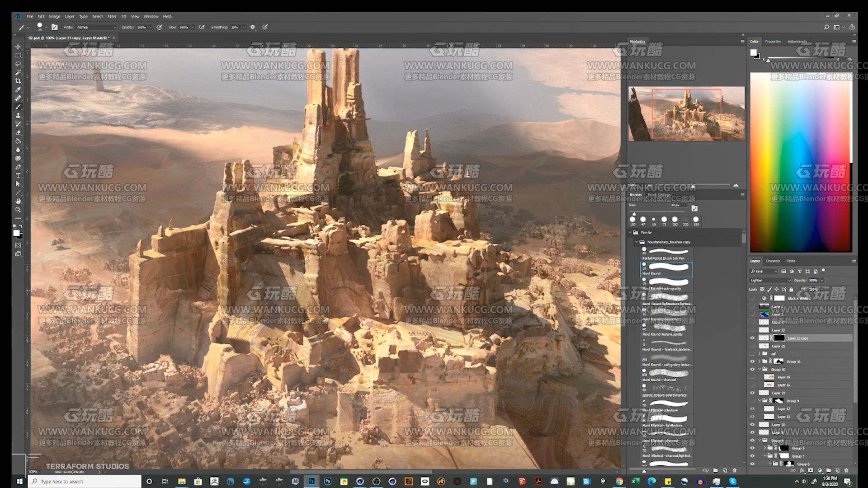Image resolution: width=868 pixels, height=488 pixels.
Task: Pick a hue in the color spectrum
Action: click(x=801, y=162)
